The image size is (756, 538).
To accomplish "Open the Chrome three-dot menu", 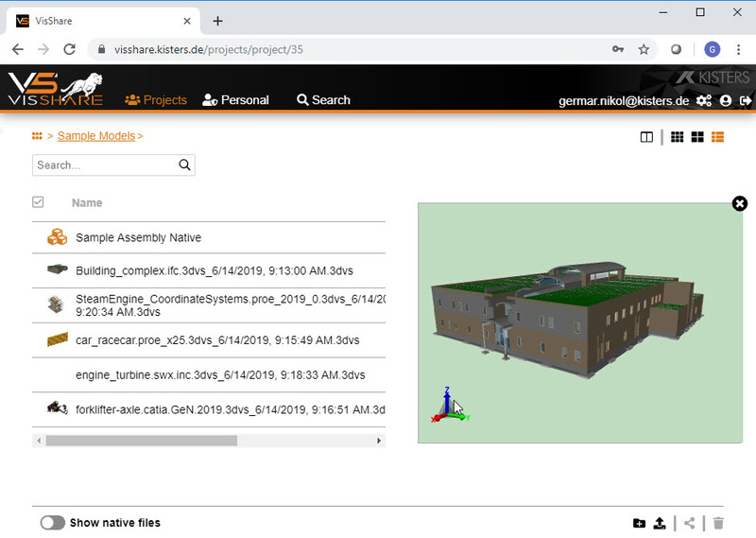I will click(737, 49).
